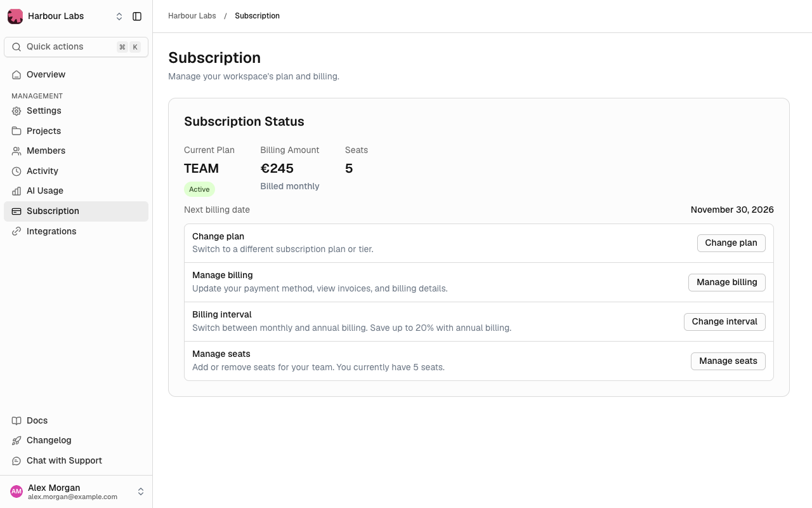Screen dimensions: 812x508
Task: Open the Activity section
Action: pos(76,171)
